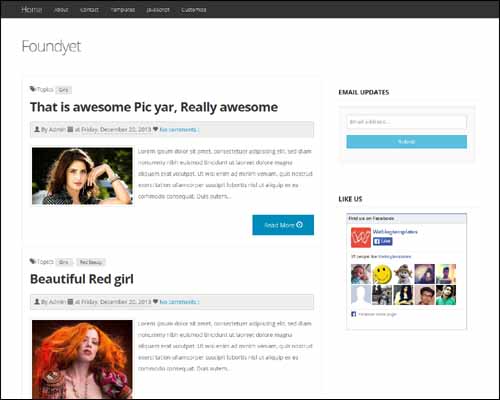Click the Submit button under email updates
Image resolution: width=500 pixels, height=400 pixels.
(x=406, y=142)
